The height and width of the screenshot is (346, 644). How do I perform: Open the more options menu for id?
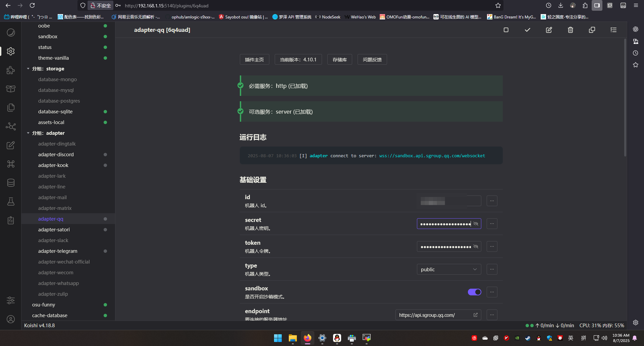click(x=492, y=201)
